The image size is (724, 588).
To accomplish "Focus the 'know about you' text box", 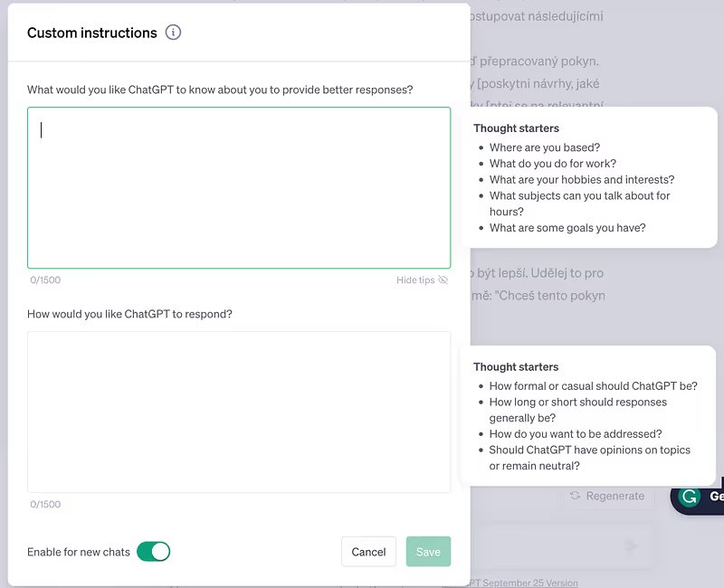I will coord(239,188).
